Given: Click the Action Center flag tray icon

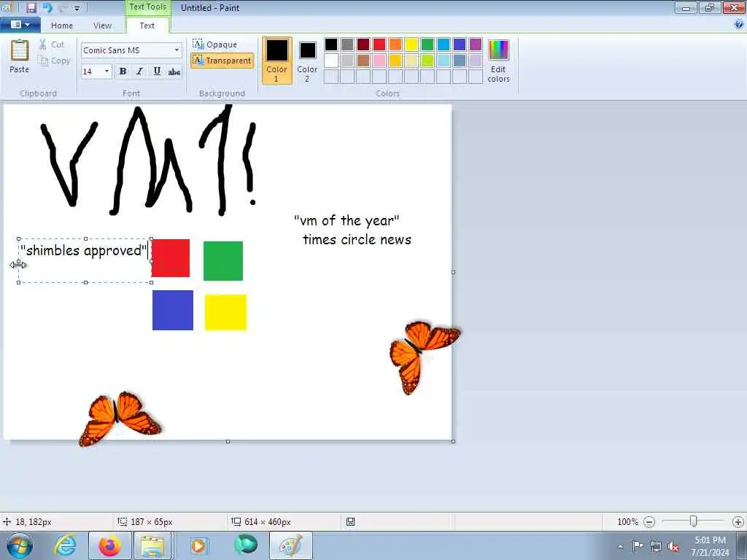Looking at the screenshot, I should pyautogui.click(x=638, y=546).
